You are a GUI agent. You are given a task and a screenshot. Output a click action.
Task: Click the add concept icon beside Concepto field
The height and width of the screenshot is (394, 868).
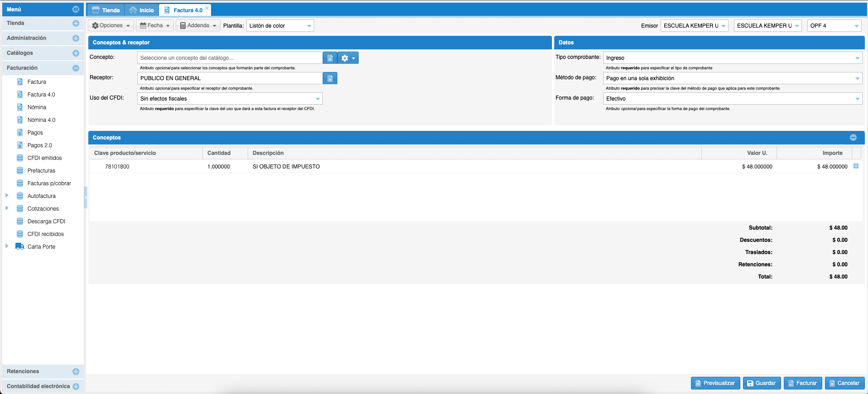(x=330, y=58)
